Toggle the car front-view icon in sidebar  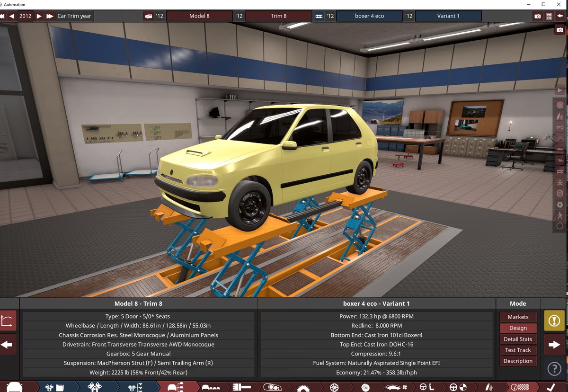pyautogui.click(x=560, y=138)
